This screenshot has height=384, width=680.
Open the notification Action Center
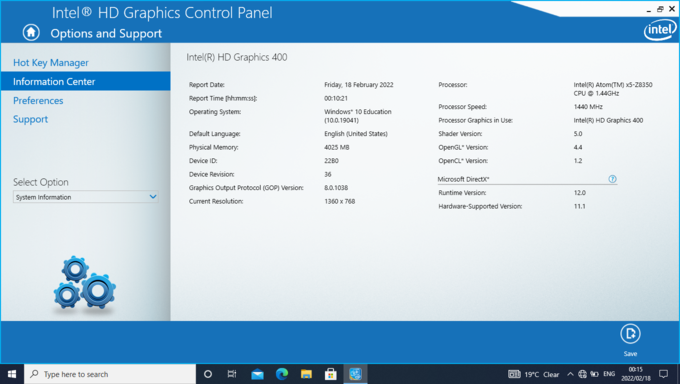coord(664,374)
